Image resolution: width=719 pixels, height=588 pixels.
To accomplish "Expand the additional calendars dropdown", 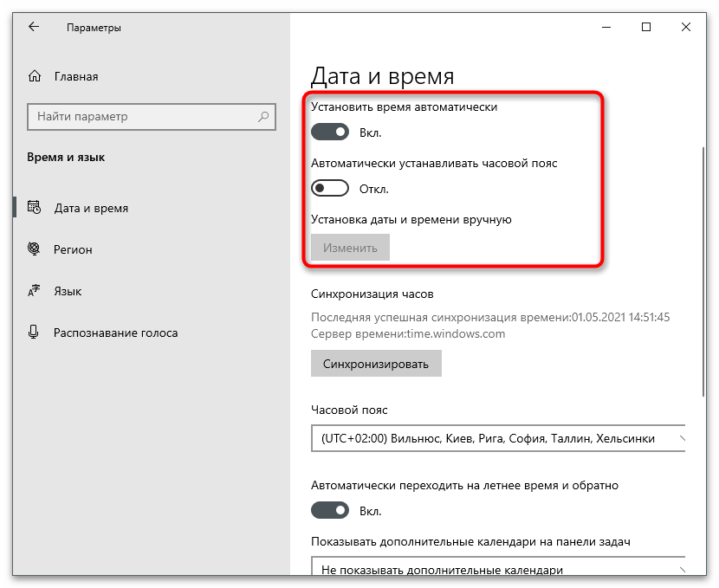I will tap(498, 569).
